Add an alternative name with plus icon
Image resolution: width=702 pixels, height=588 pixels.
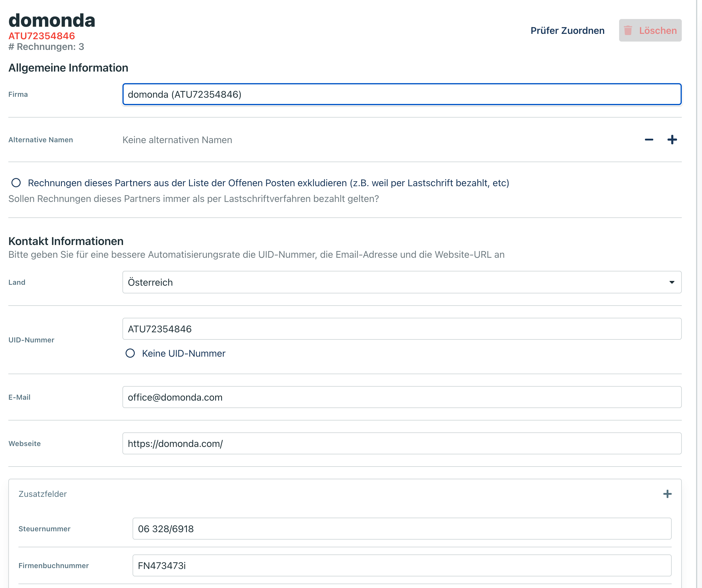pos(672,140)
